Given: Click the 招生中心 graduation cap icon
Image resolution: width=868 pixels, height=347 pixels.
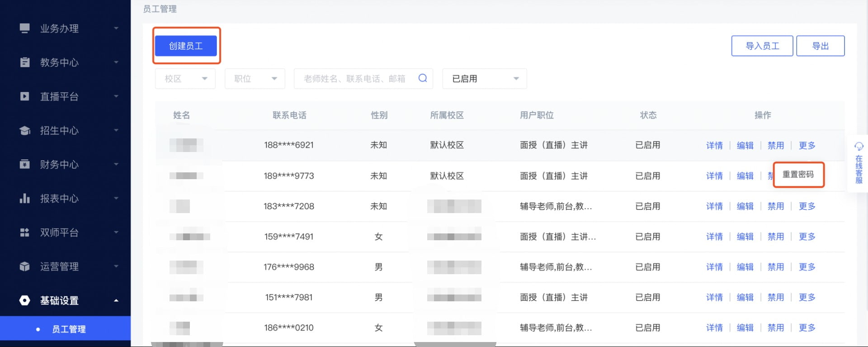Looking at the screenshot, I should [x=25, y=131].
